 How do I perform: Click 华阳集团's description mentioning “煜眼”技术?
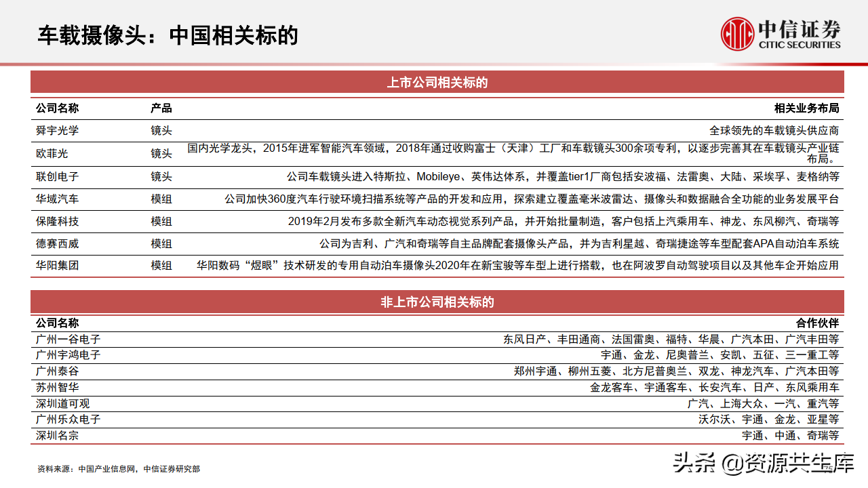517,265
